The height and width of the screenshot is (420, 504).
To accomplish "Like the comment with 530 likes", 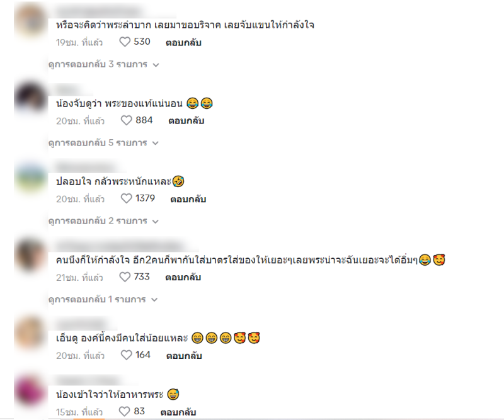I will (x=125, y=42).
